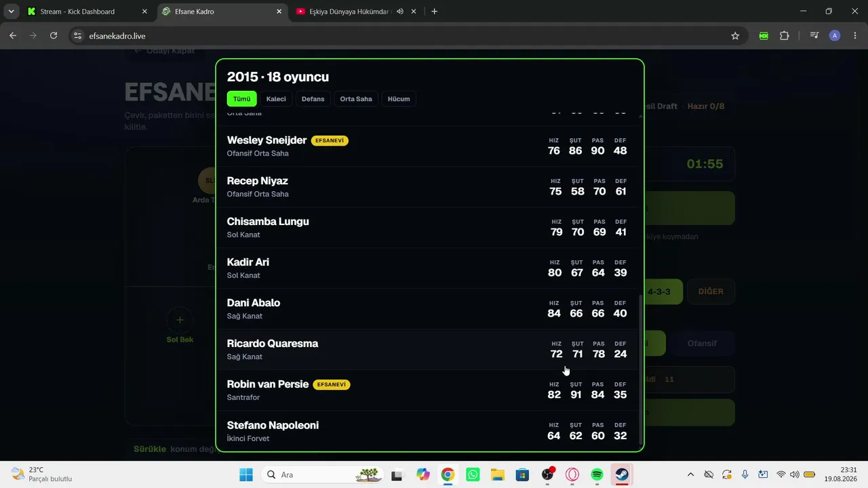Close the Efsane Kadro tab
Screen dimensions: 868x488
[279, 12]
